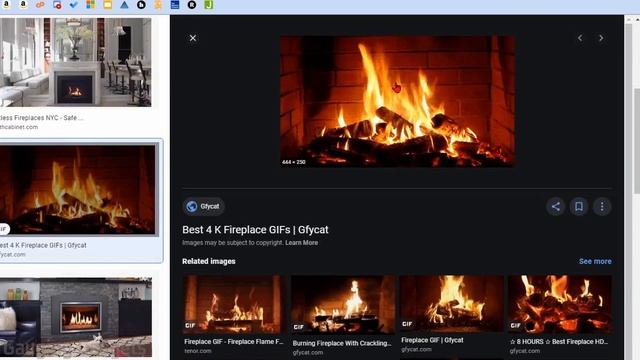The width and height of the screenshot is (640, 360).
Task: Click the "8 HOURS ☆ Best Fireplace HD..." caption
Action: pos(559,342)
